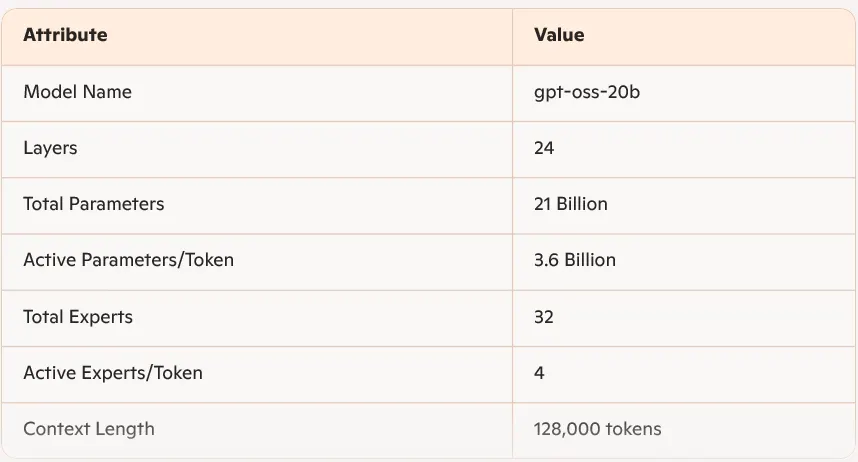Click the Layers attribute cell
The height and width of the screenshot is (462, 858).
[x=50, y=148]
